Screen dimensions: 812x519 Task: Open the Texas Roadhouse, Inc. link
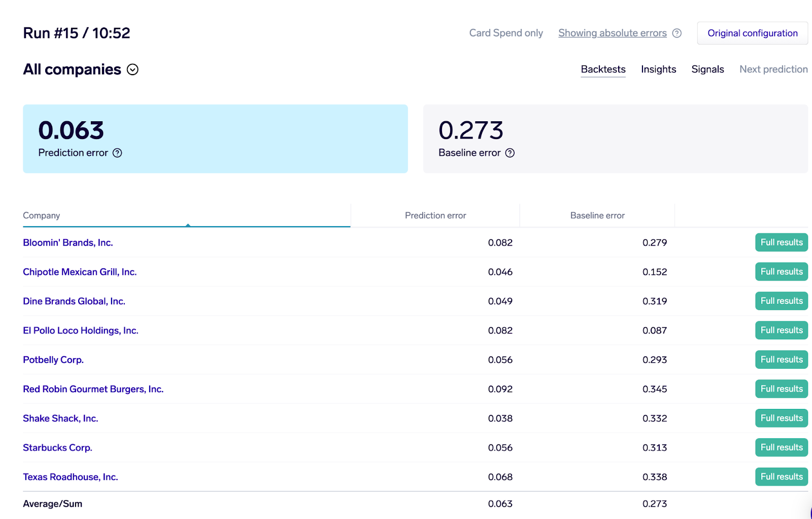click(71, 477)
